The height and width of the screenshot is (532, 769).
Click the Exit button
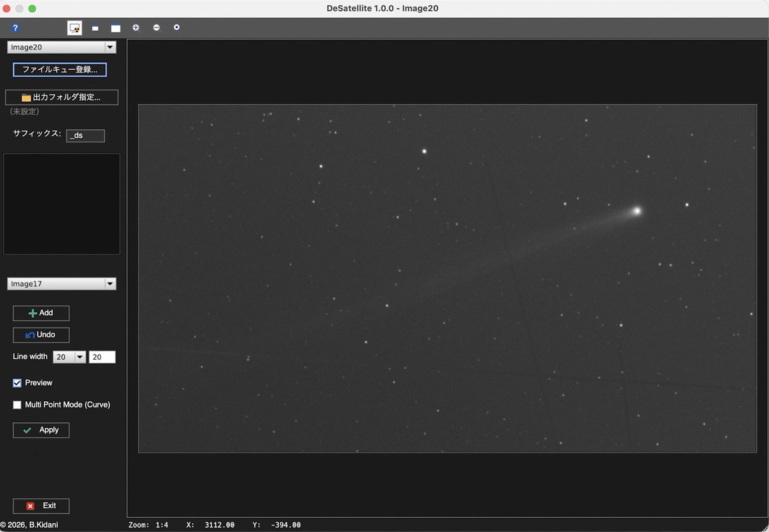(41, 506)
